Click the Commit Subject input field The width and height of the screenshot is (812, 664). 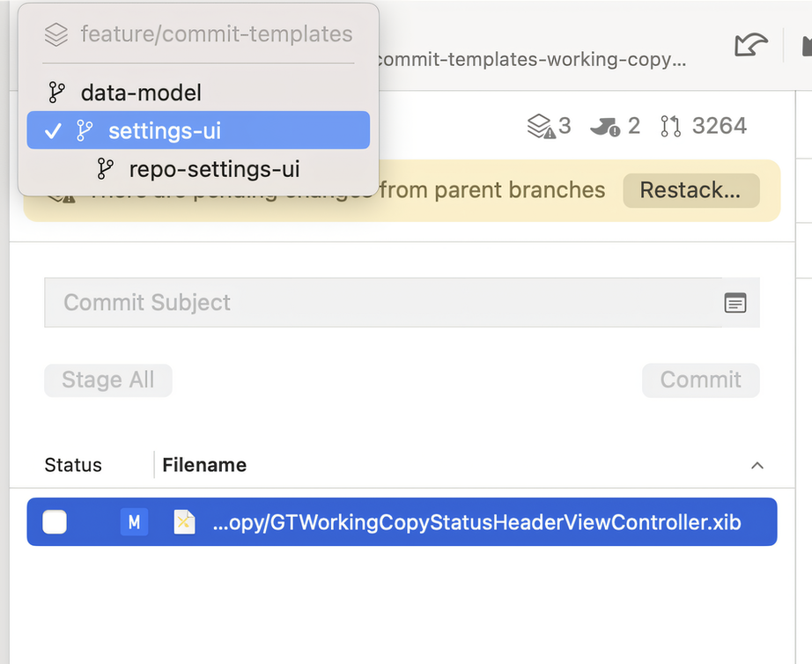coord(352,303)
